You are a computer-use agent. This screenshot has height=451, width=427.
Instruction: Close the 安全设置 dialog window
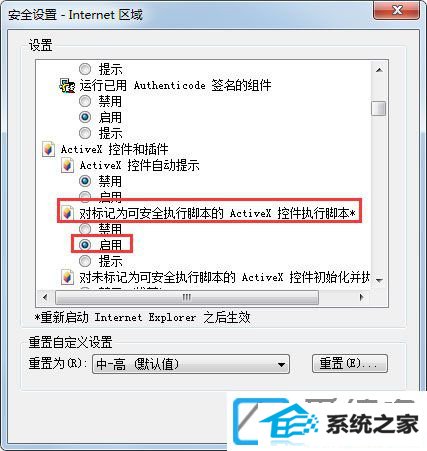pyautogui.click(x=396, y=10)
